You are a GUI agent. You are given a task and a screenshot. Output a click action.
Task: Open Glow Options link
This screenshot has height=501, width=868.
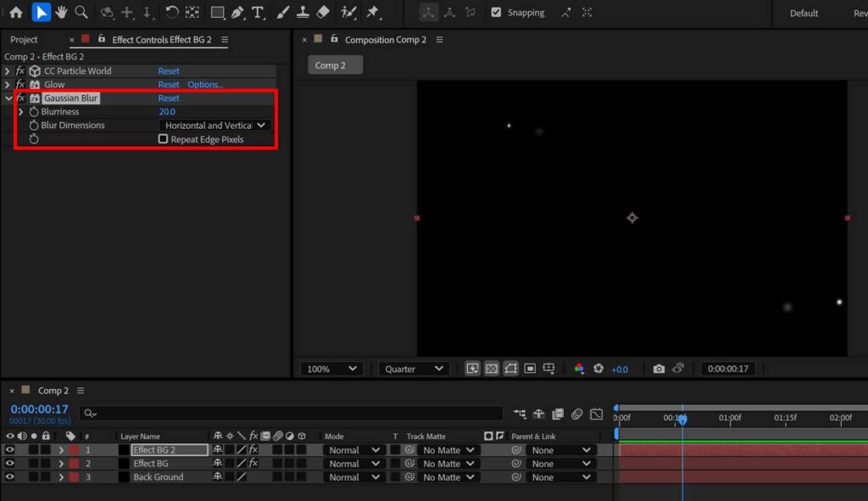coord(205,84)
